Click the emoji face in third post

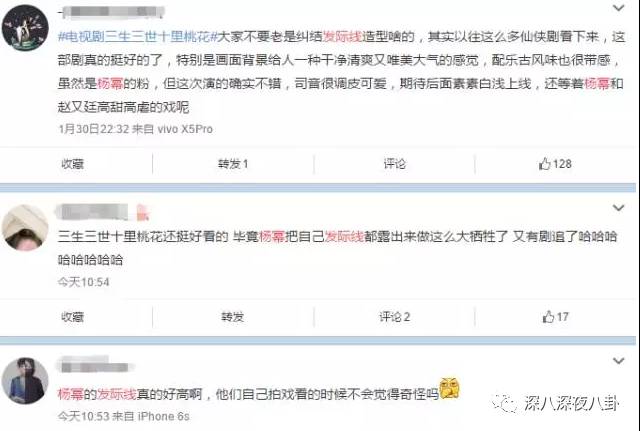pos(449,388)
